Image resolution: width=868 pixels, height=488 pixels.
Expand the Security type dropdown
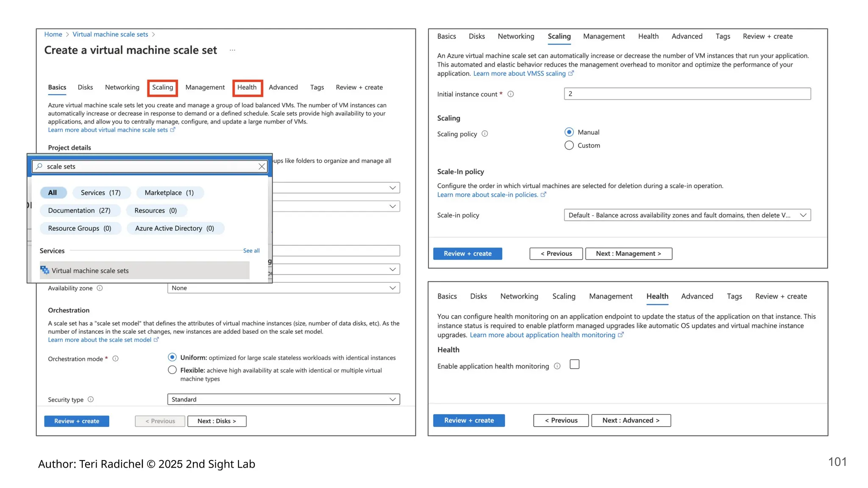click(x=283, y=399)
